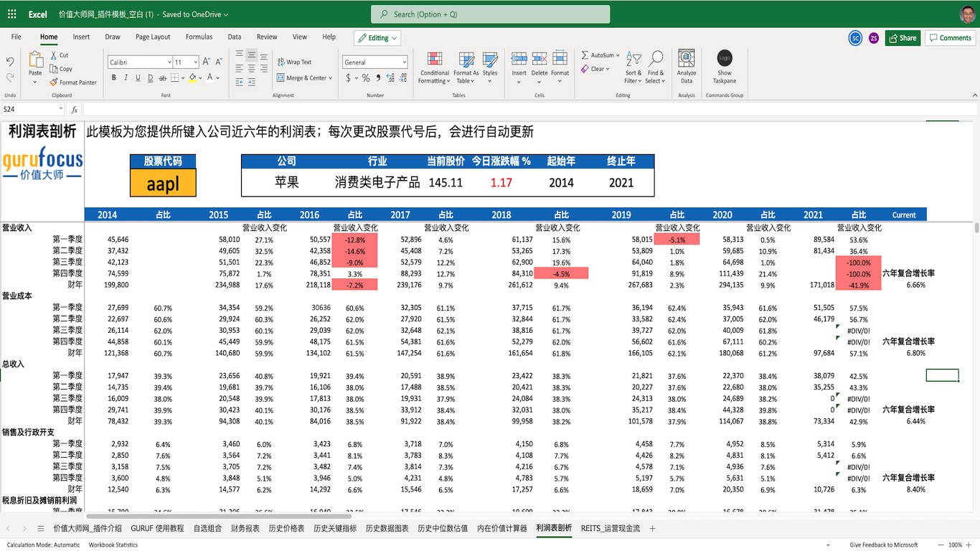980x551 pixels.
Task: Expand AutoSum options arrow
Action: 618,55
